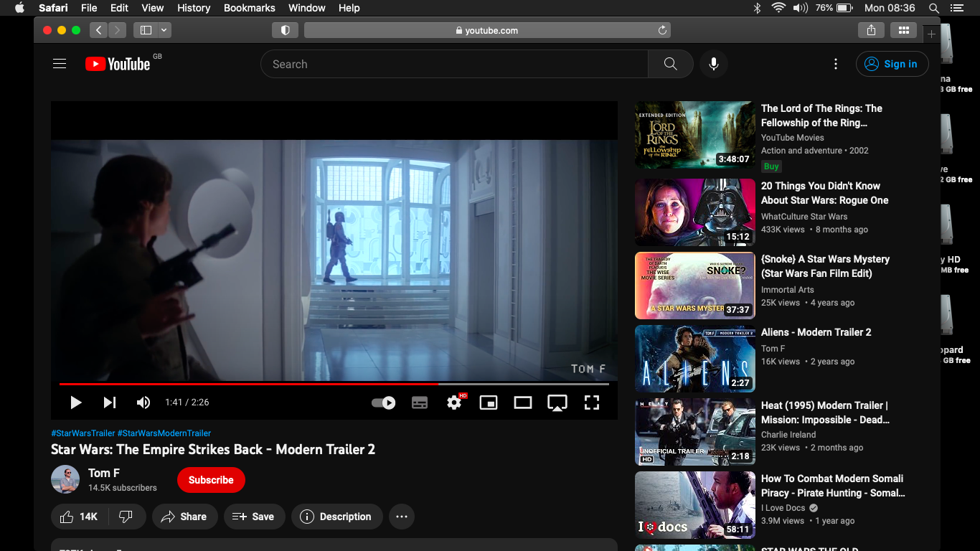The image size is (980, 551).
Task: Open the player settings gear
Action: coord(454,402)
